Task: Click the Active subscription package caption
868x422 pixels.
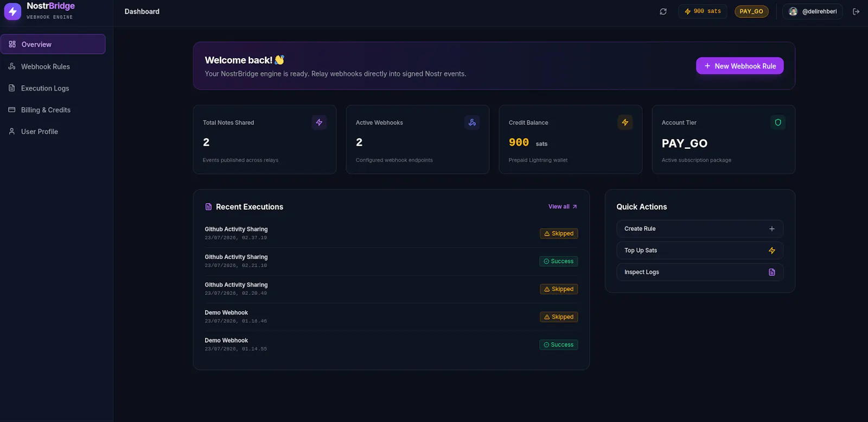Action: click(697, 160)
